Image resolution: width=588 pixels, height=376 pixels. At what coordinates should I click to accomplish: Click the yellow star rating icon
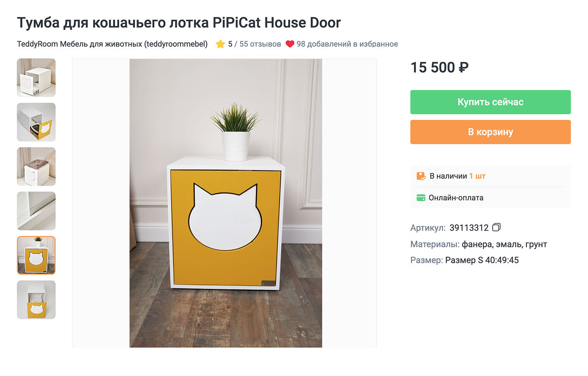coord(220,44)
